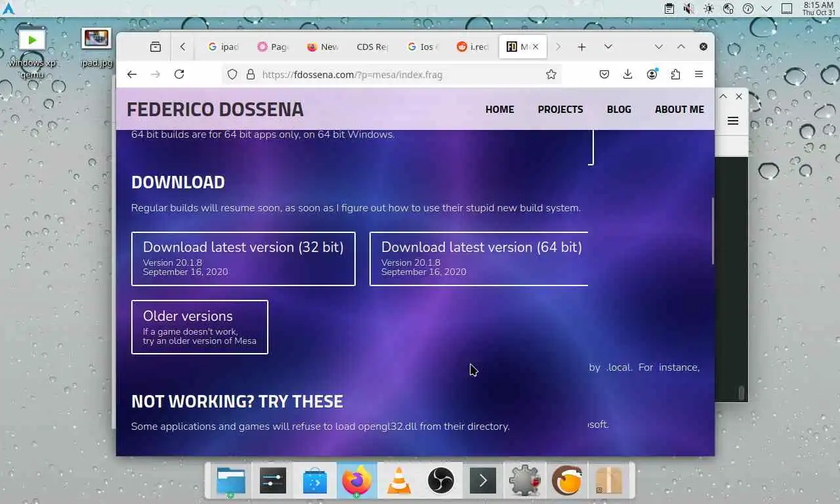
Task: Open Arch application launcher menu
Action: (9, 9)
